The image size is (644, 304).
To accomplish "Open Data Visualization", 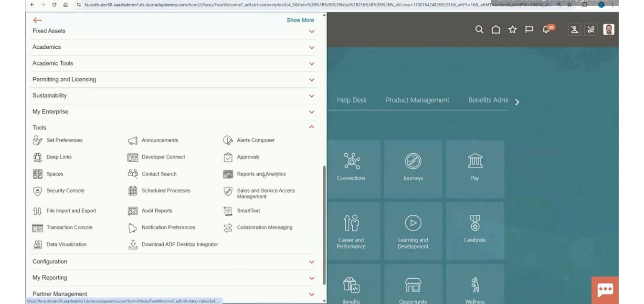I will pyautogui.click(x=66, y=244).
